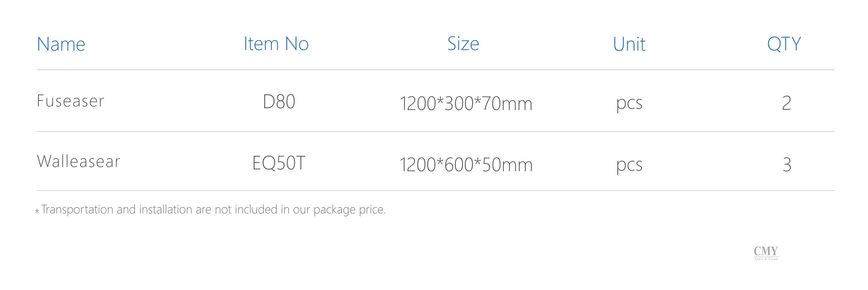Click the asterisk before the footnote
The image size is (868, 290).
point(37,211)
